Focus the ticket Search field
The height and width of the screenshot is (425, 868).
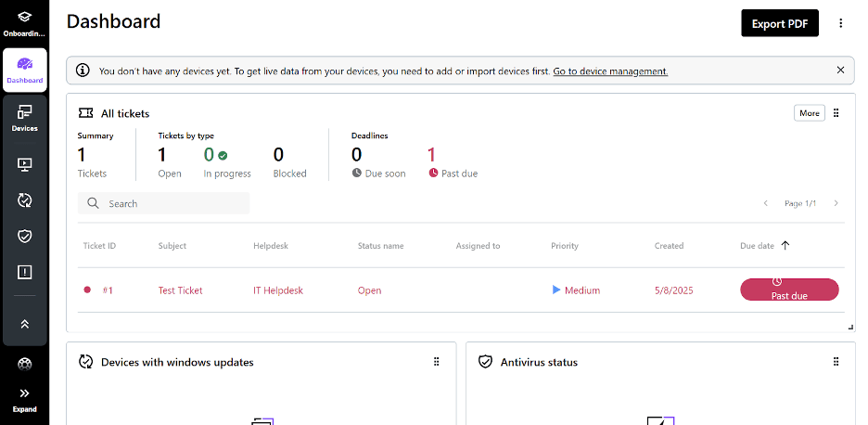tap(163, 203)
